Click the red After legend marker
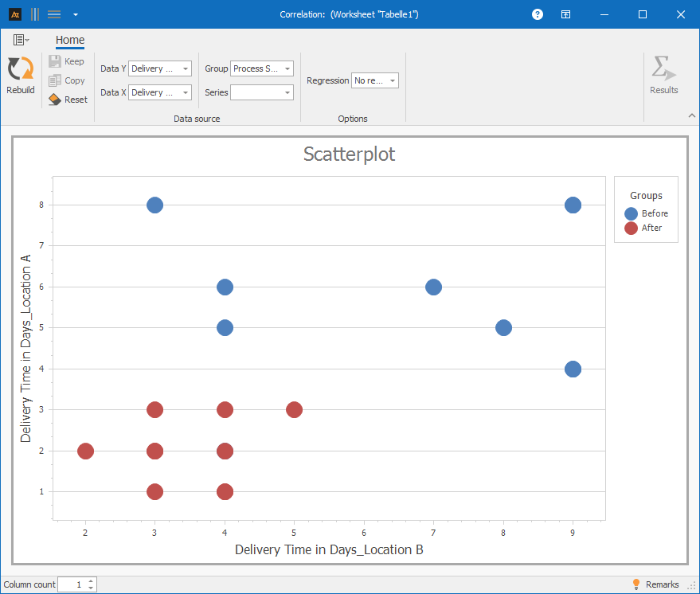 631,228
